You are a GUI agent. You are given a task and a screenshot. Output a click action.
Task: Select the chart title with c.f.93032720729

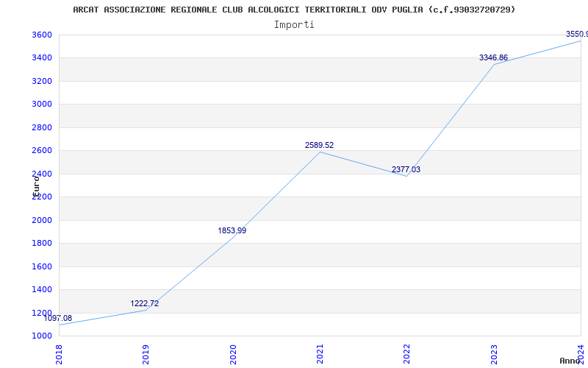click(x=294, y=10)
